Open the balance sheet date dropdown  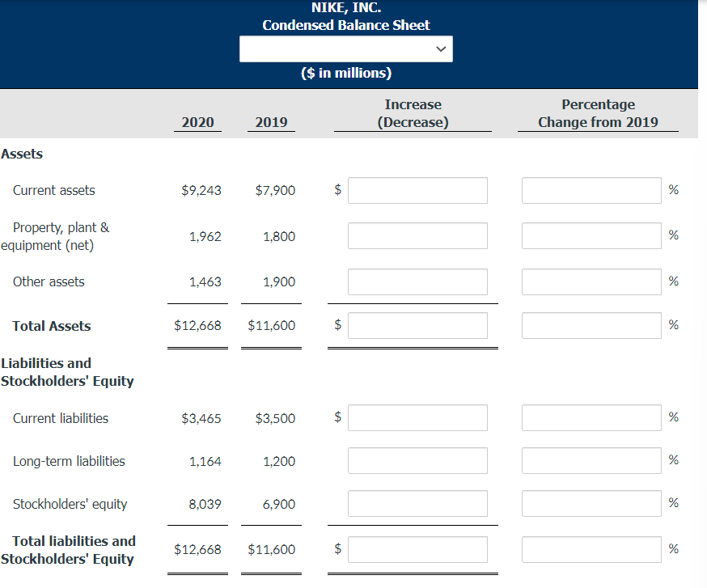click(x=346, y=49)
